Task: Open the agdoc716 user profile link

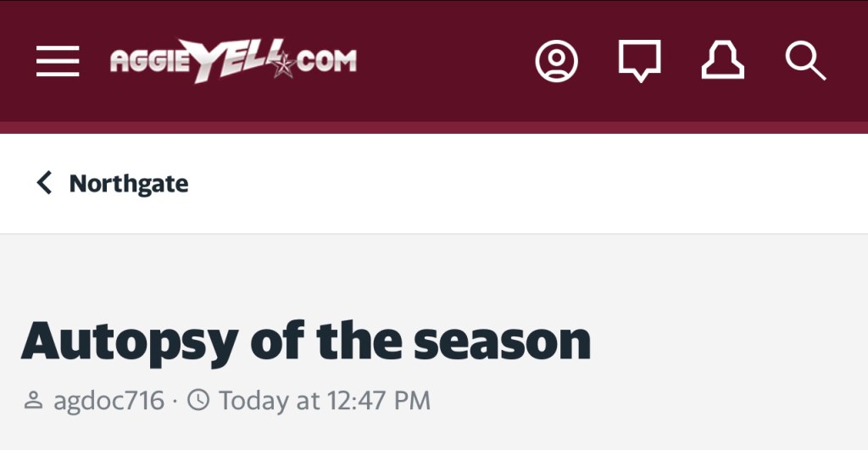Action: [108, 400]
